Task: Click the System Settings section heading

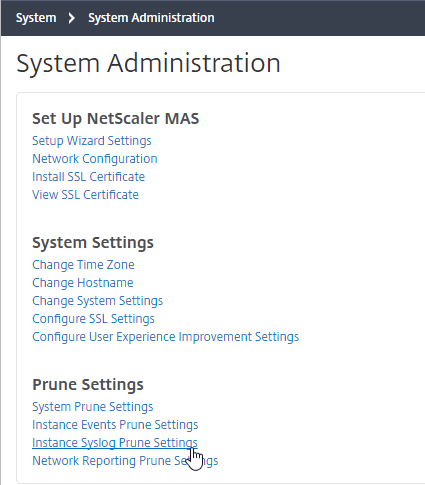Action: pos(93,243)
